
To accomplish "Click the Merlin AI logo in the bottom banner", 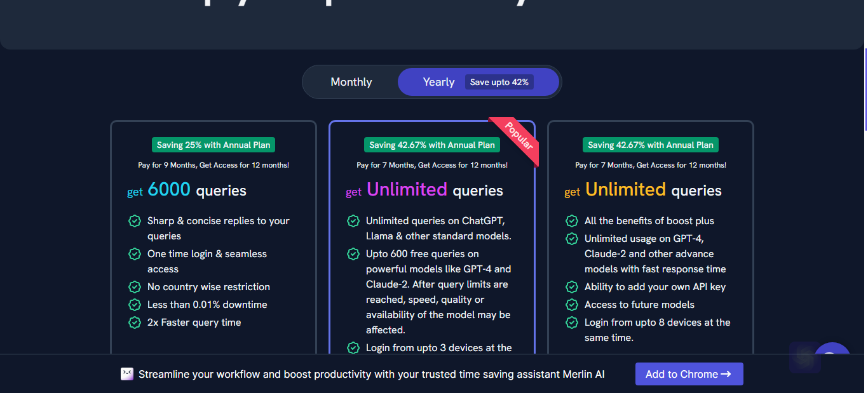I will [x=127, y=374].
